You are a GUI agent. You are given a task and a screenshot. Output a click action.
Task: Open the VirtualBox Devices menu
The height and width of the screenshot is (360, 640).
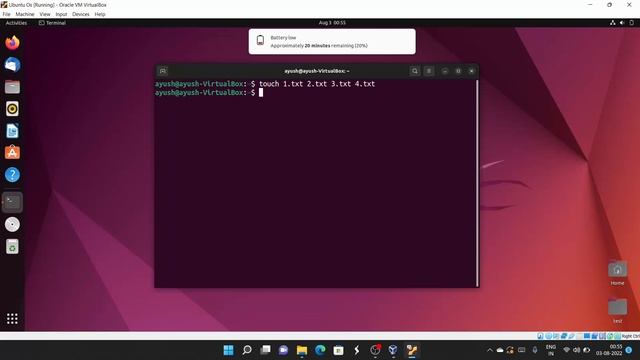[x=81, y=14]
